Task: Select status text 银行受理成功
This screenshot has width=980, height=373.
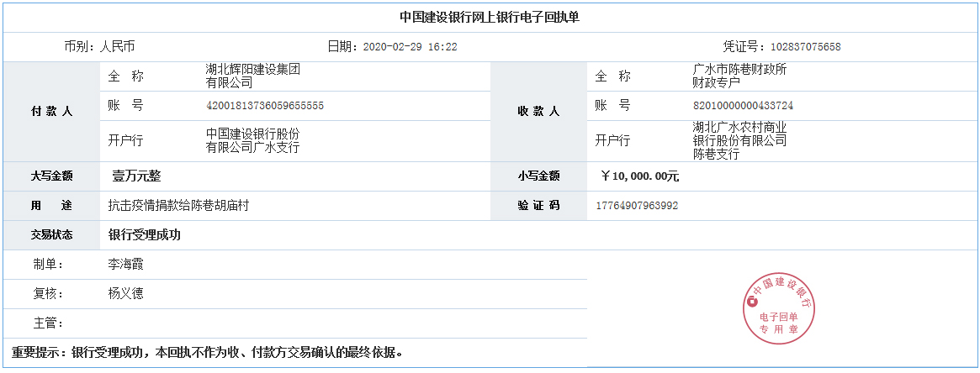Action: [145, 235]
